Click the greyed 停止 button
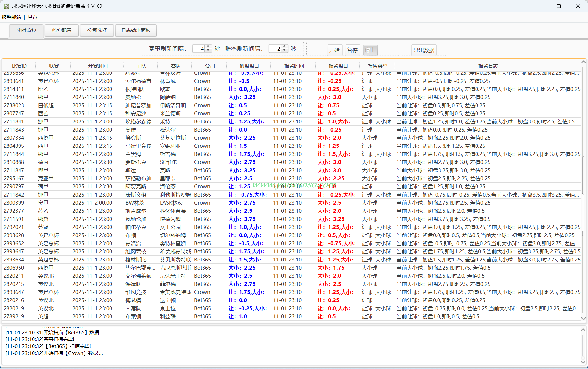 pyautogui.click(x=370, y=50)
